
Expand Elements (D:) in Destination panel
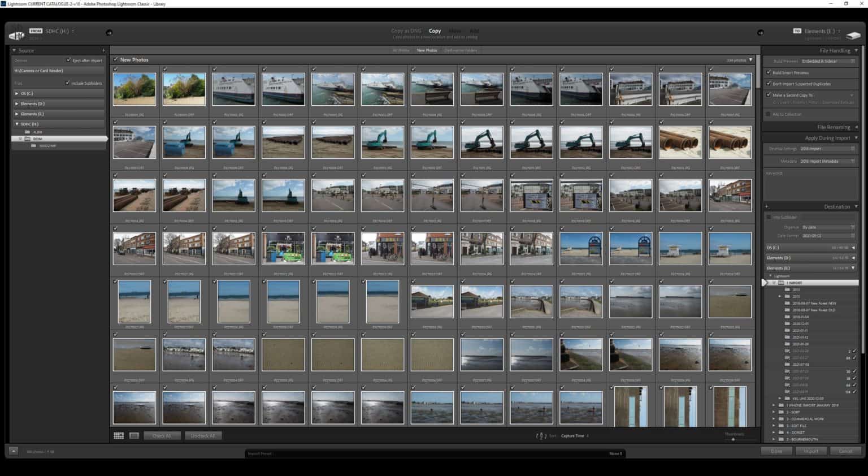tap(853, 258)
